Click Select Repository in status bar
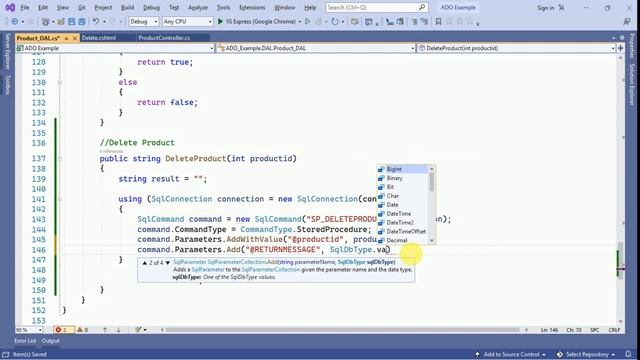The width and height of the screenshot is (640, 360). coord(587,354)
